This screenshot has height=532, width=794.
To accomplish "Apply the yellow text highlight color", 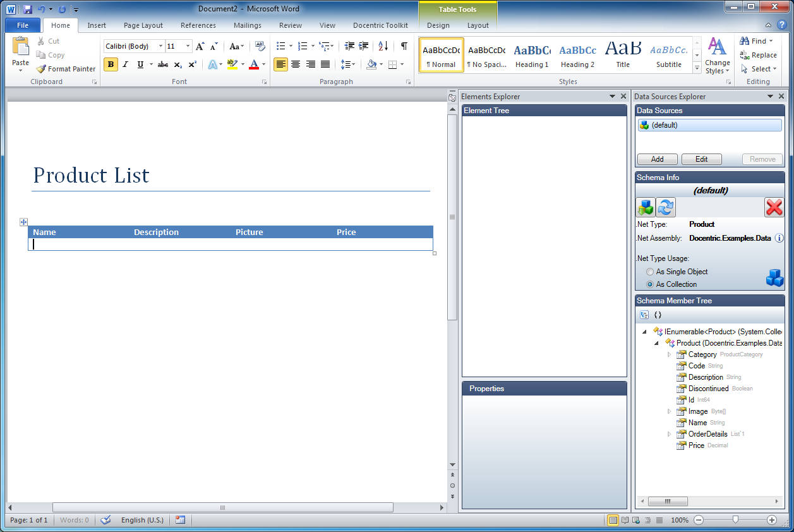I will (x=232, y=64).
